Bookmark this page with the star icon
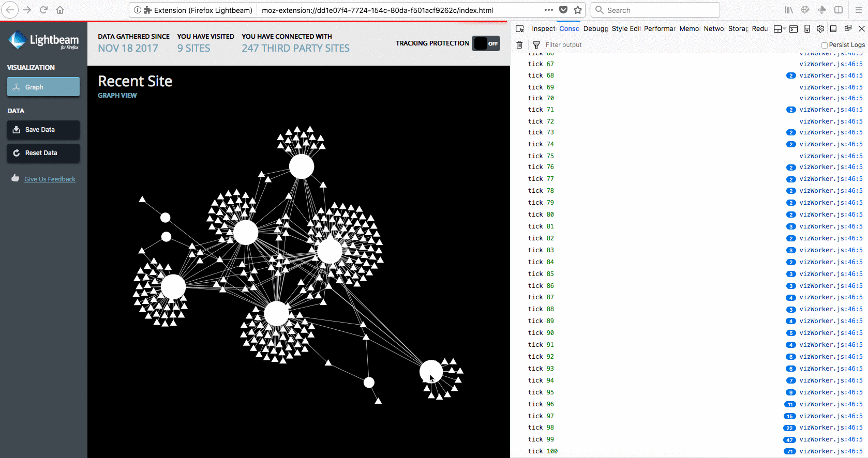Image resolution: width=868 pixels, height=458 pixels. 578,10
